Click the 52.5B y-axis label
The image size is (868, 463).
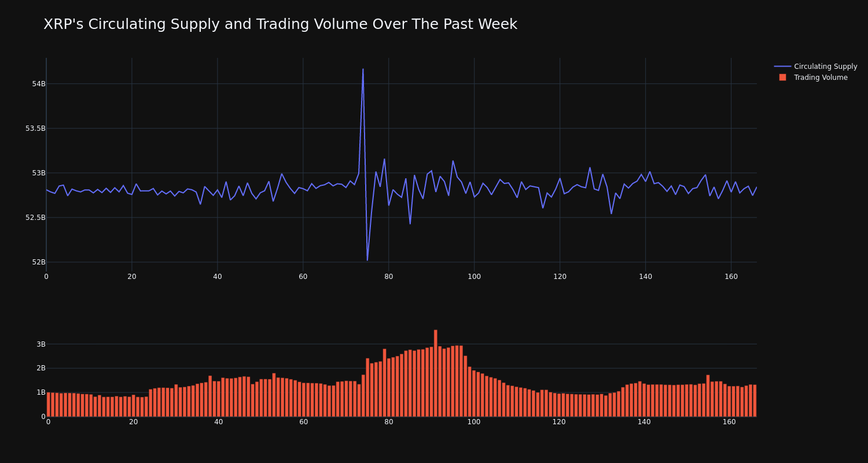point(35,218)
